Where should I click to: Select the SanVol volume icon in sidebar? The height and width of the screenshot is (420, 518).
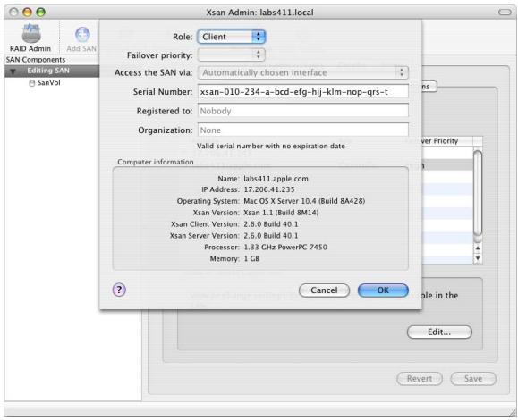click(x=31, y=83)
